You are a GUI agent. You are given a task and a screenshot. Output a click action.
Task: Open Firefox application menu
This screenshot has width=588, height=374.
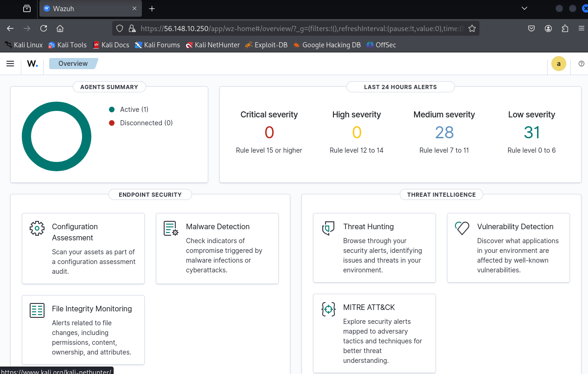(x=582, y=28)
